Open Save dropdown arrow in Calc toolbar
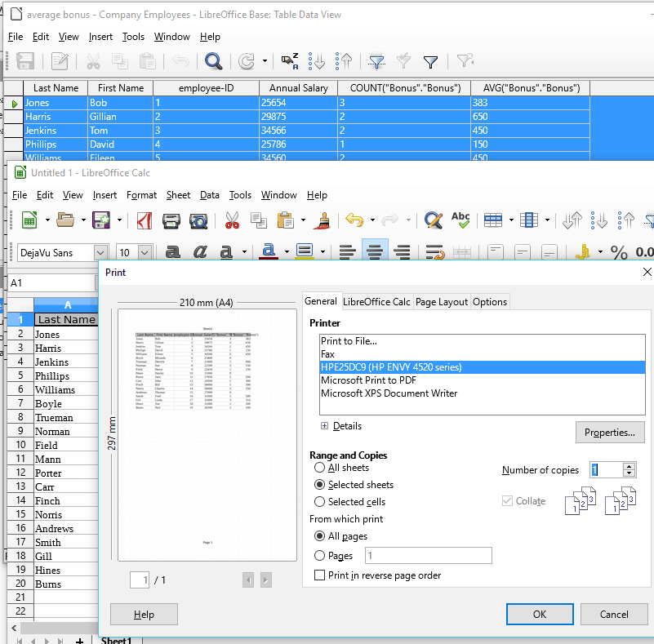The height and width of the screenshot is (644, 654). coord(119,220)
